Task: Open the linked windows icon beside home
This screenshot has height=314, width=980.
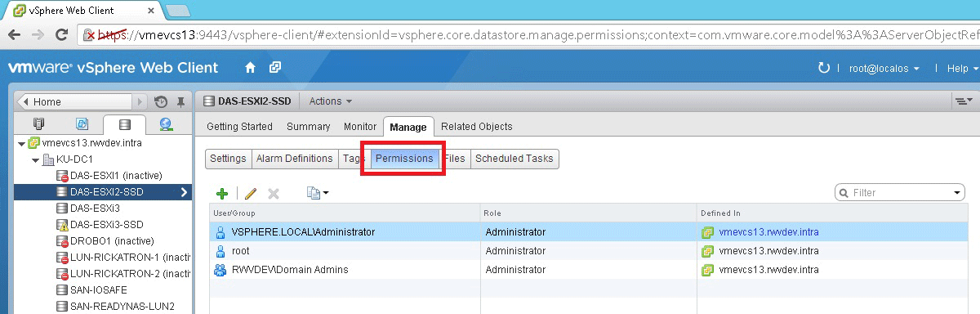Action: [x=275, y=67]
